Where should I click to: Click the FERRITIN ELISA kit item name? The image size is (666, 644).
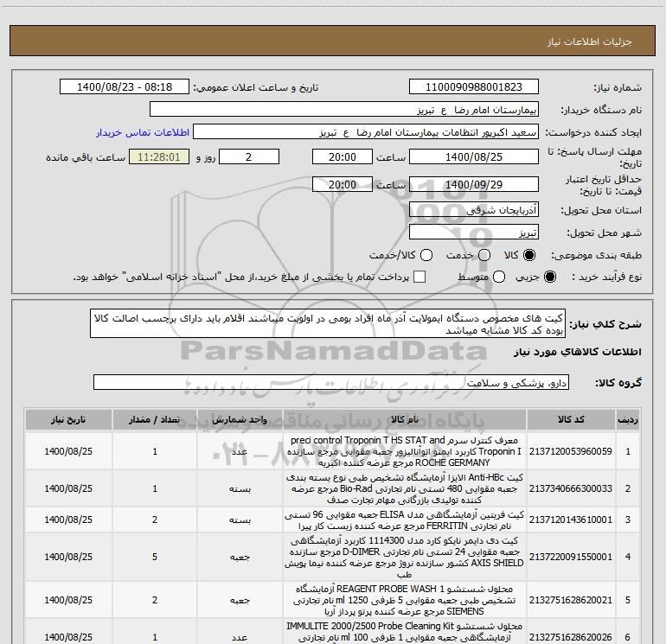pyautogui.click(x=405, y=520)
